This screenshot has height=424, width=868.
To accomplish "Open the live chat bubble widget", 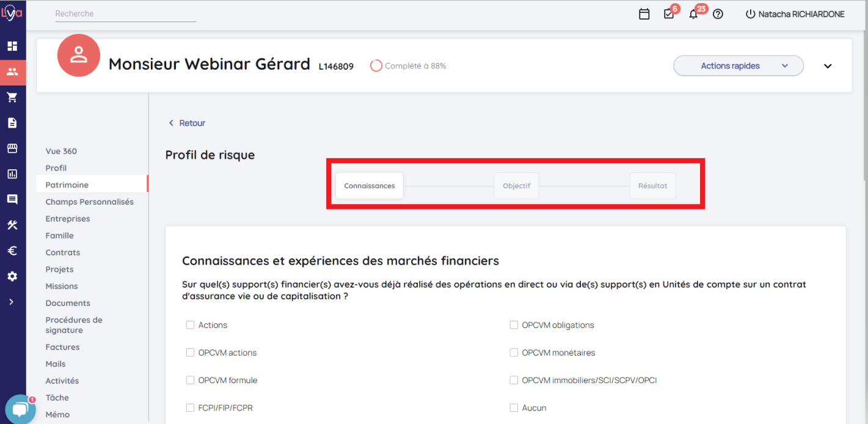I will tap(20, 409).
